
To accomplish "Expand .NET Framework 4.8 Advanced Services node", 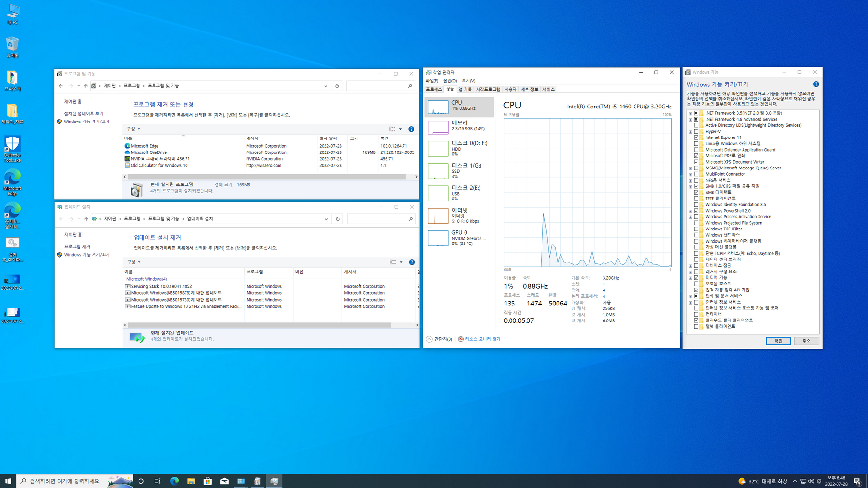I will click(690, 119).
